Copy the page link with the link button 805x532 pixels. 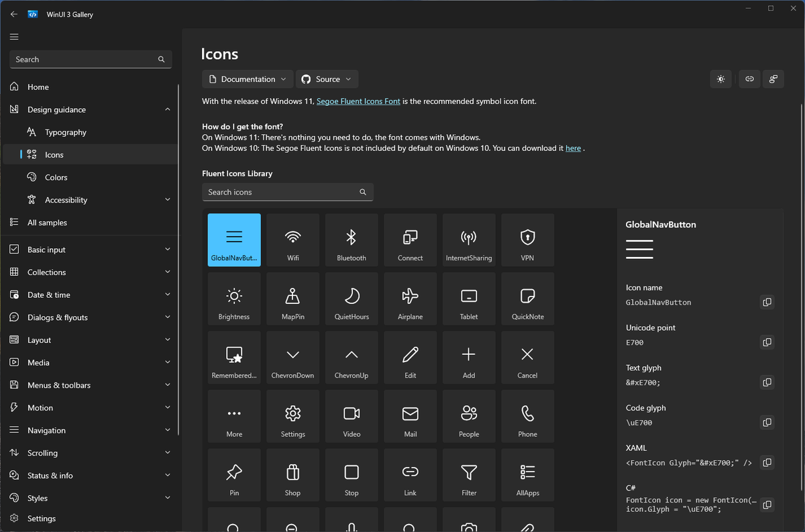click(x=749, y=79)
